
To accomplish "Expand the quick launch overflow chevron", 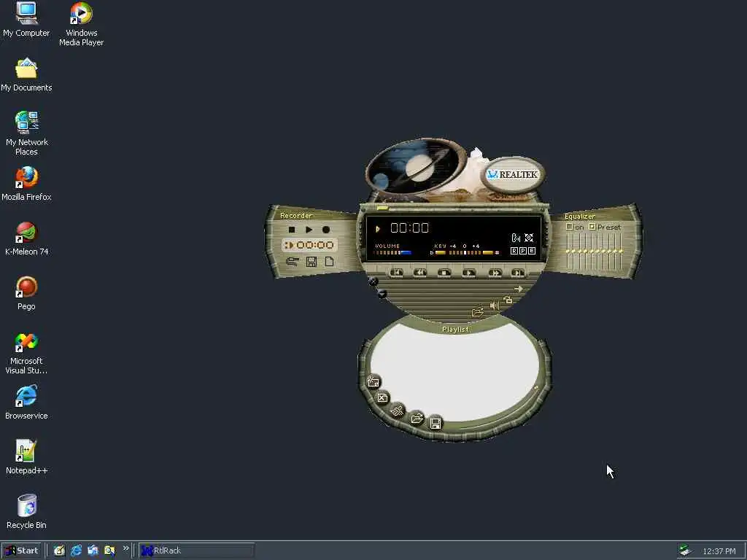I will pyautogui.click(x=125, y=548).
